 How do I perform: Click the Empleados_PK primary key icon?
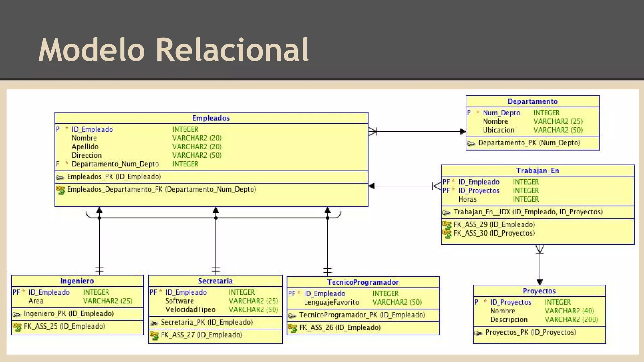click(x=60, y=177)
